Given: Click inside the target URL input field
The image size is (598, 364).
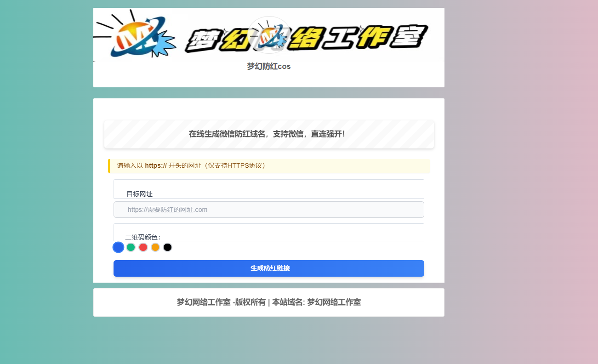Looking at the screenshot, I should pyautogui.click(x=268, y=210).
